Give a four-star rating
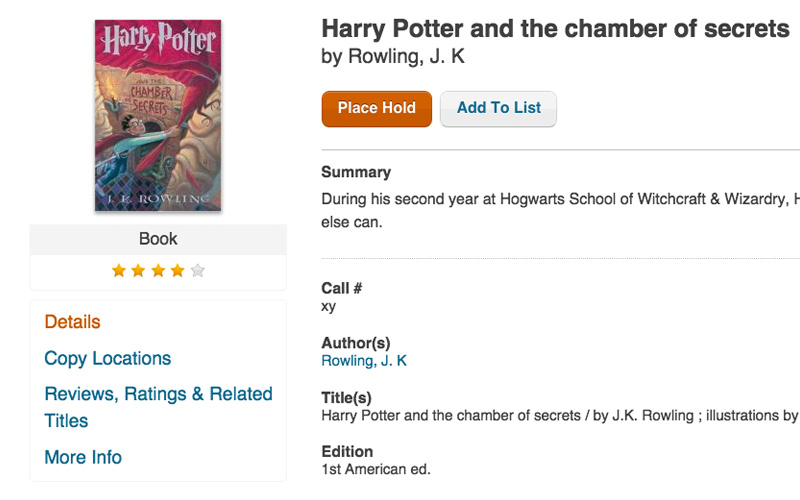This screenshot has width=800, height=500. pos(178,270)
